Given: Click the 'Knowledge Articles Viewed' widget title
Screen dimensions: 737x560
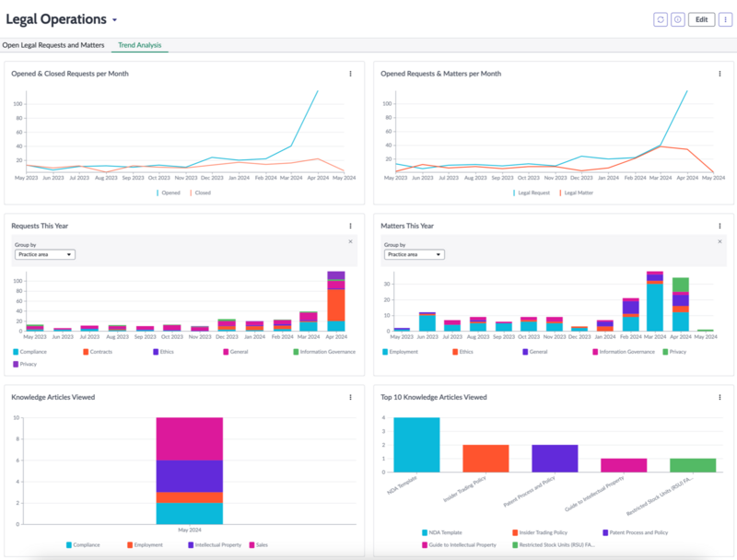Looking at the screenshot, I should tap(53, 398).
